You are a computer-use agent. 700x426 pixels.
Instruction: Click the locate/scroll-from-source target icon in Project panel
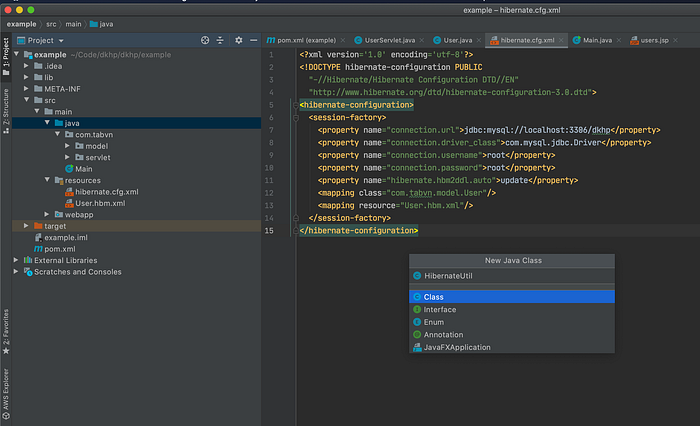[x=205, y=40]
